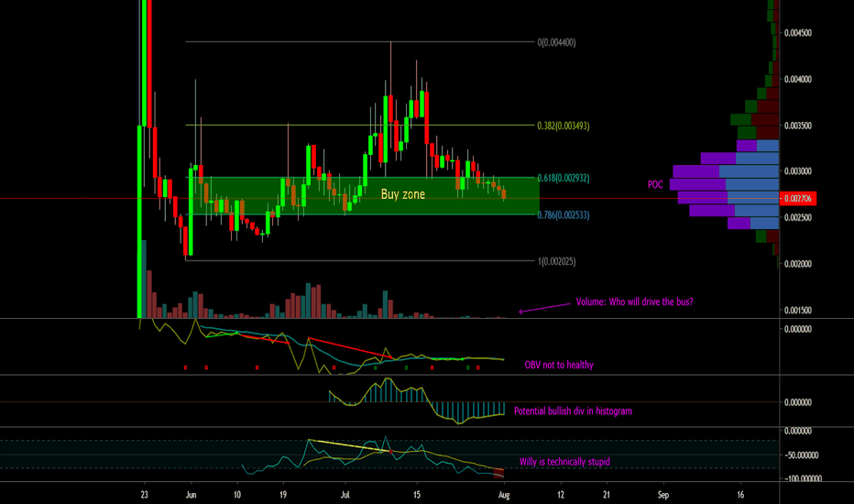
Task: Click the 'OBV not to healthy' annotation
Action: [x=559, y=365]
